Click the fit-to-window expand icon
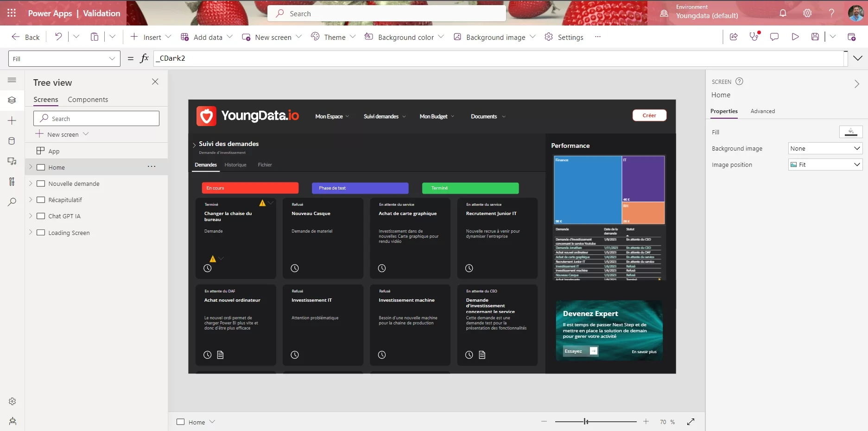The image size is (868, 431). (691, 422)
